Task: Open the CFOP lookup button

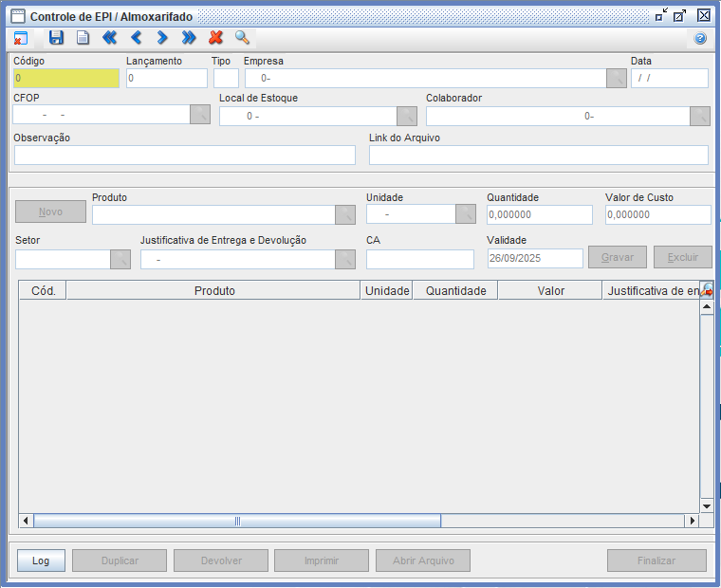Action: click(199, 115)
